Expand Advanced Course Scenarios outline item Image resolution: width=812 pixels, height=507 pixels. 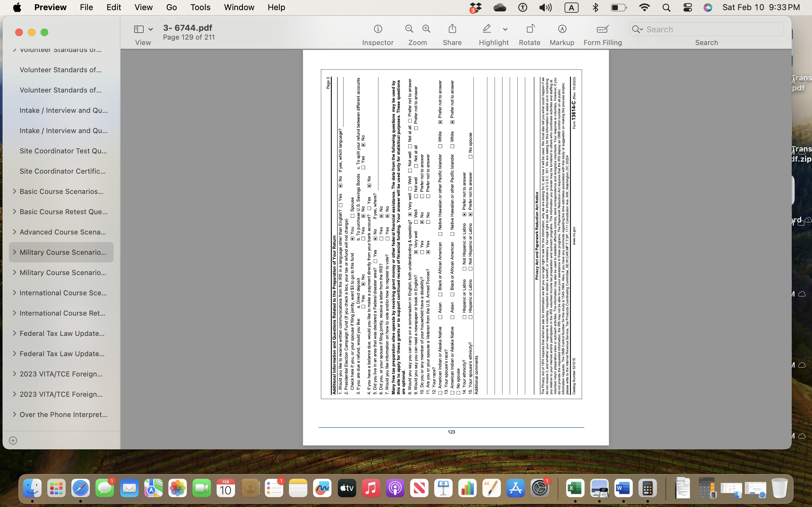pos(14,232)
